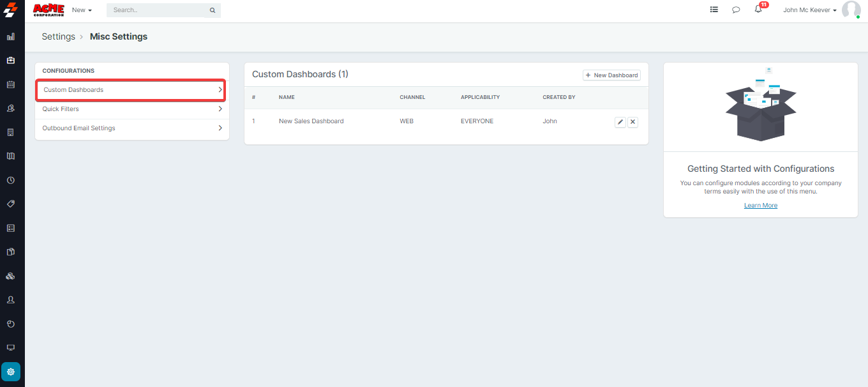The width and height of the screenshot is (868, 387).
Task: Click the price tag sidebar icon
Action: (x=11, y=204)
